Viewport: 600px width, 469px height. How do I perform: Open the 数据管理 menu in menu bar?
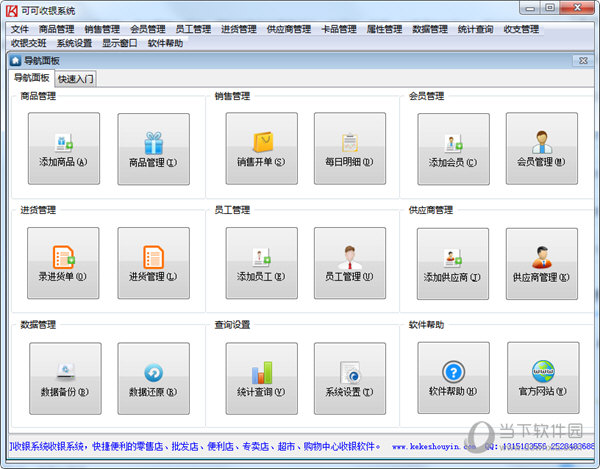point(430,29)
